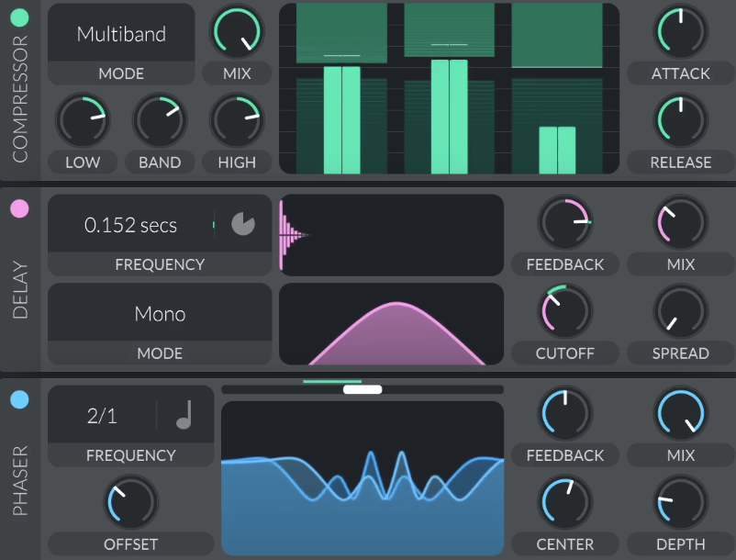Open the Multiband compressor mode selector
Viewport: 736px width, 560px height.
click(x=121, y=34)
